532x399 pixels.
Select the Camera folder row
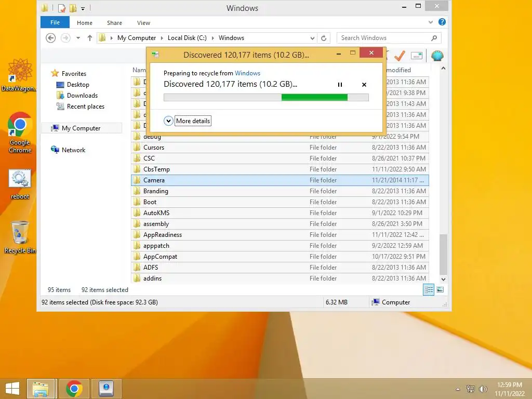coord(280,180)
